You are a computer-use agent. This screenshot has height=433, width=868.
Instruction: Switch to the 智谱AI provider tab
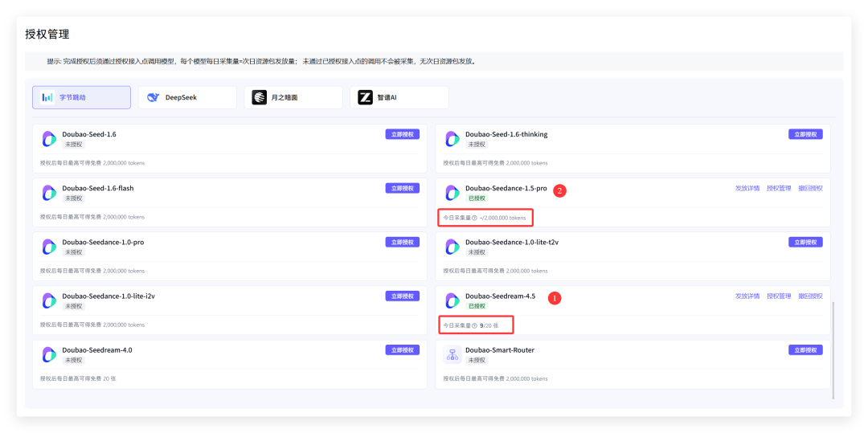[399, 97]
